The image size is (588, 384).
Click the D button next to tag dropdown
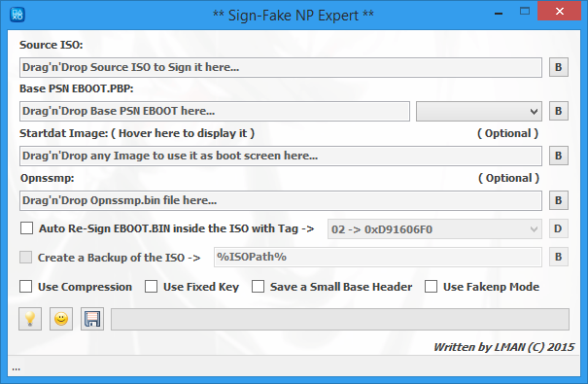(x=559, y=228)
